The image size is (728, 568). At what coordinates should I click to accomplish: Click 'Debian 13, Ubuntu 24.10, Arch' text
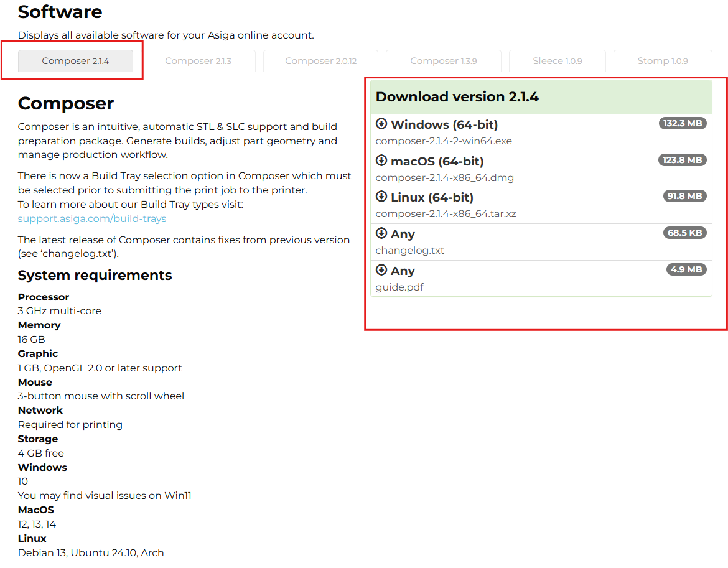coord(91,552)
